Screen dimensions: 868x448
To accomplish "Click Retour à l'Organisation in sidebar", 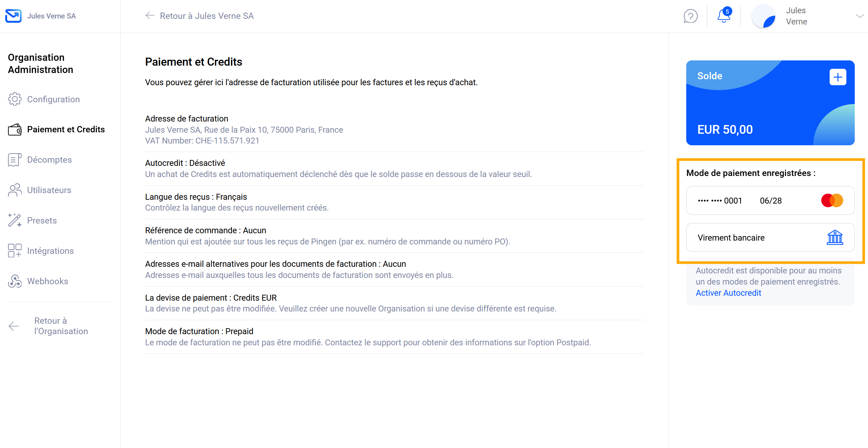I will (61, 326).
